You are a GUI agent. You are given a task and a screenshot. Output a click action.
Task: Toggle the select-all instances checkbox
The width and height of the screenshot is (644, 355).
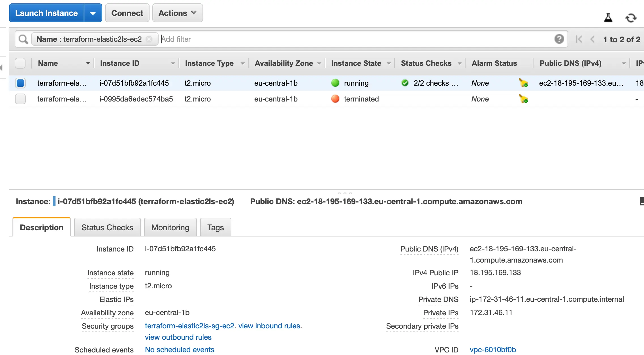pos(20,63)
